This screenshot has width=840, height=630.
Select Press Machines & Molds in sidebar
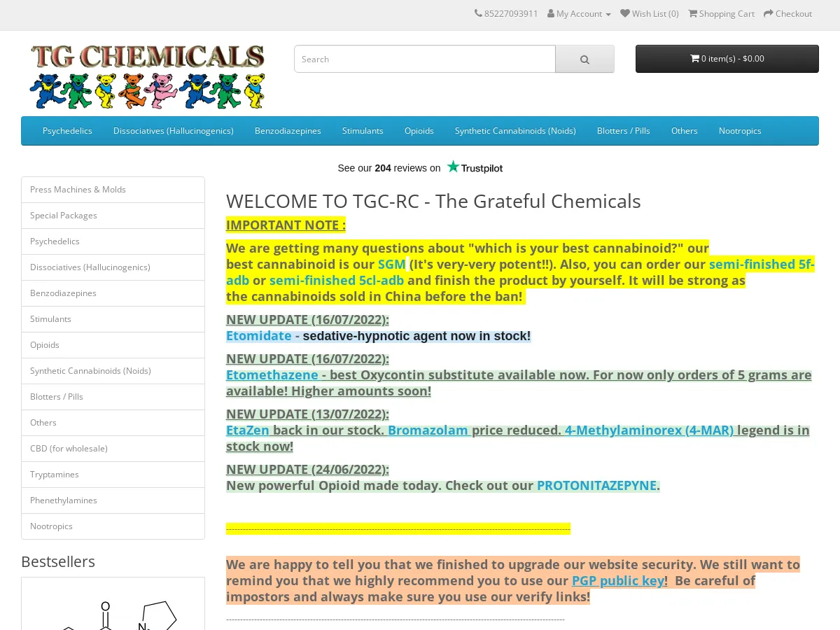point(78,189)
